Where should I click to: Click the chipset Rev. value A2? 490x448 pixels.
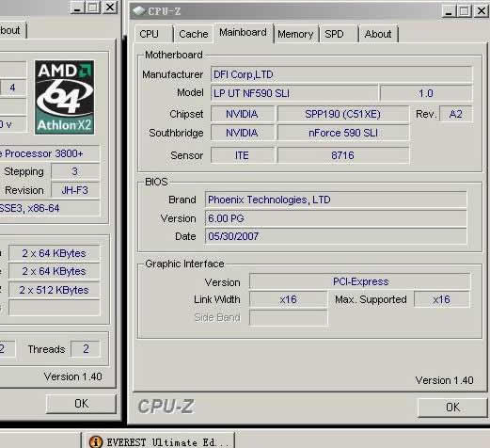[455, 114]
